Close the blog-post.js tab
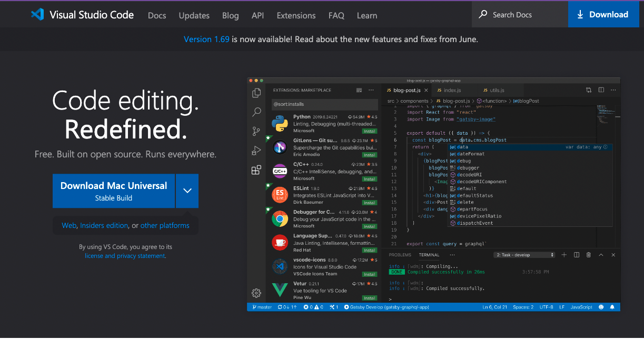This screenshot has height=339, width=644. coord(425,91)
